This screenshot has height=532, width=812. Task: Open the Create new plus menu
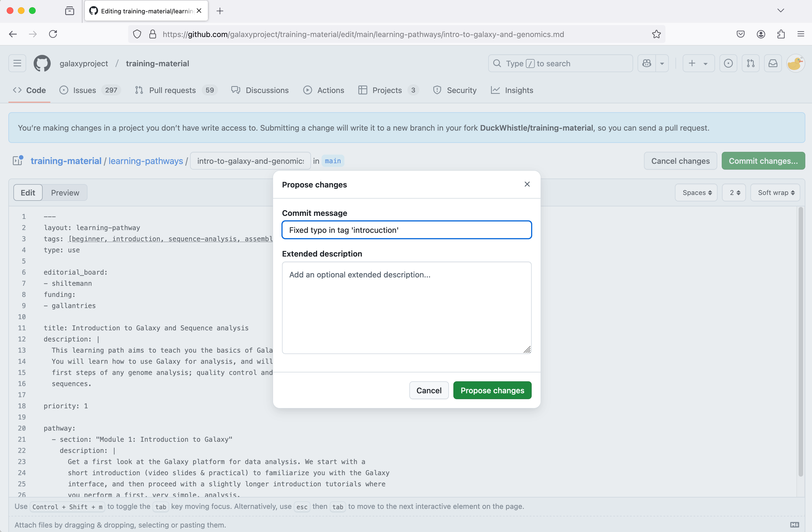698,64
